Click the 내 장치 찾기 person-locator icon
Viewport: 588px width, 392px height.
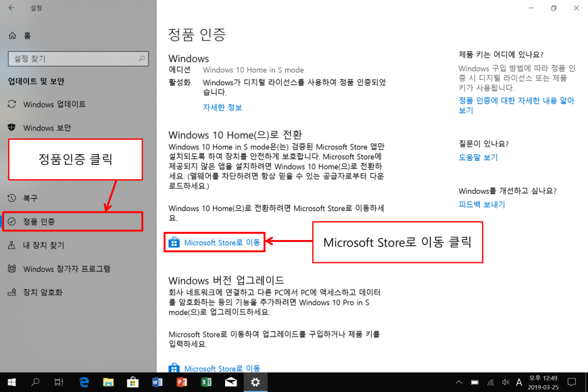(12, 245)
